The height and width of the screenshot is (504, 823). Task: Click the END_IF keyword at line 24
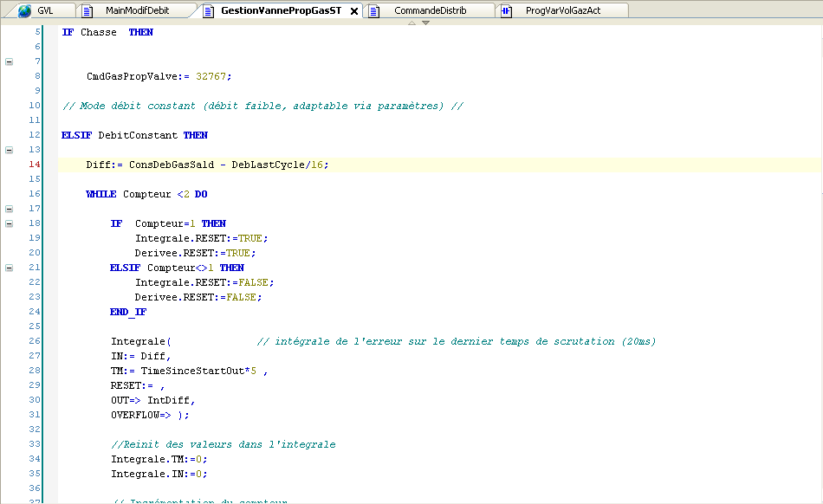128,312
